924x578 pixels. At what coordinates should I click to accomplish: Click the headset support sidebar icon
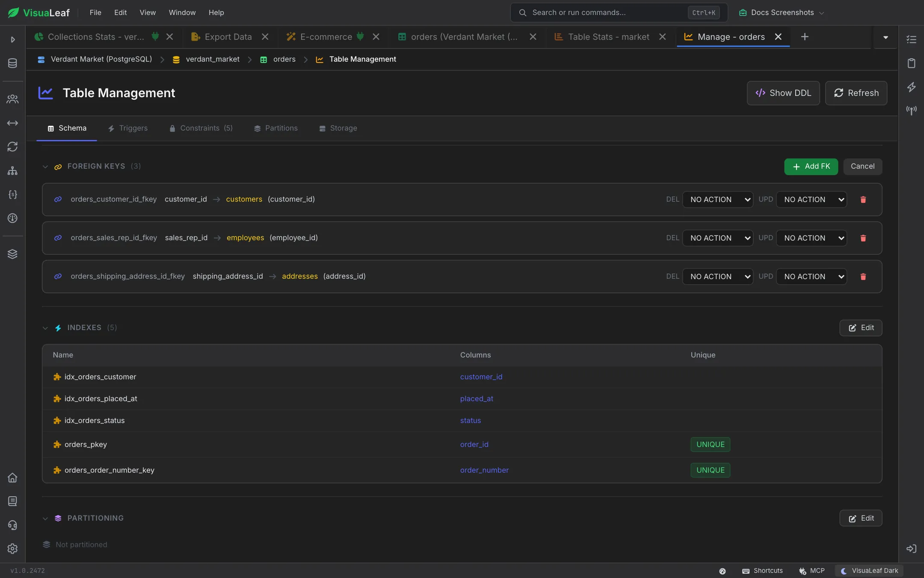pos(12,525)
